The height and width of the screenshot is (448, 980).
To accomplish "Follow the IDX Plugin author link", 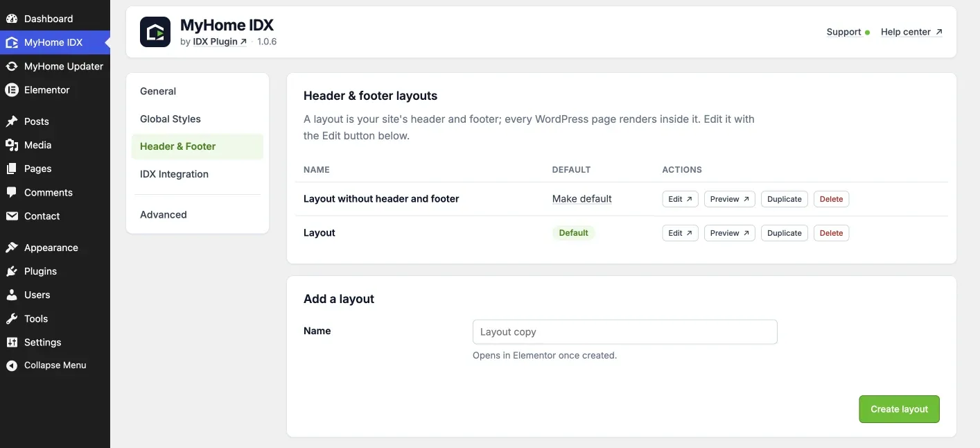I will pos(220,42).
